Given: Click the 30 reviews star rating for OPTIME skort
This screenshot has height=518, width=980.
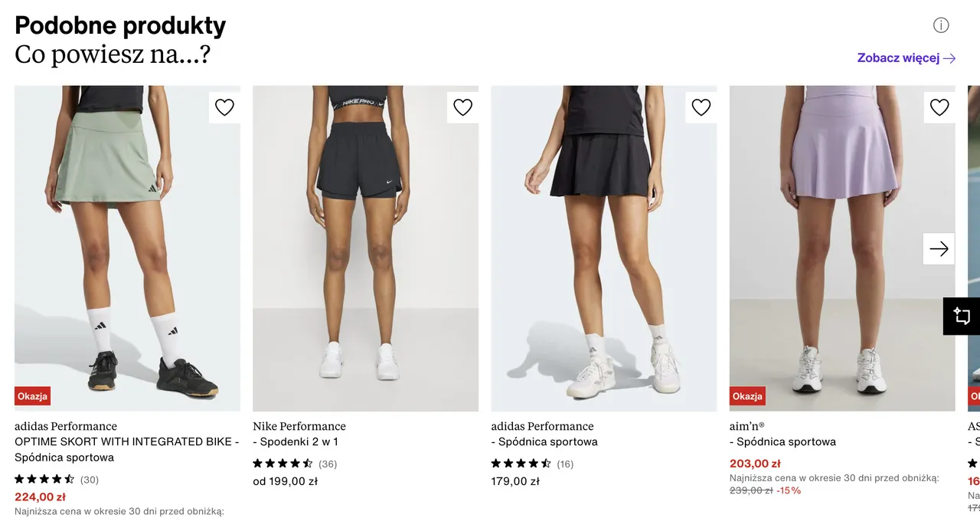Looking at the screenshot, I should pos(56,480).
